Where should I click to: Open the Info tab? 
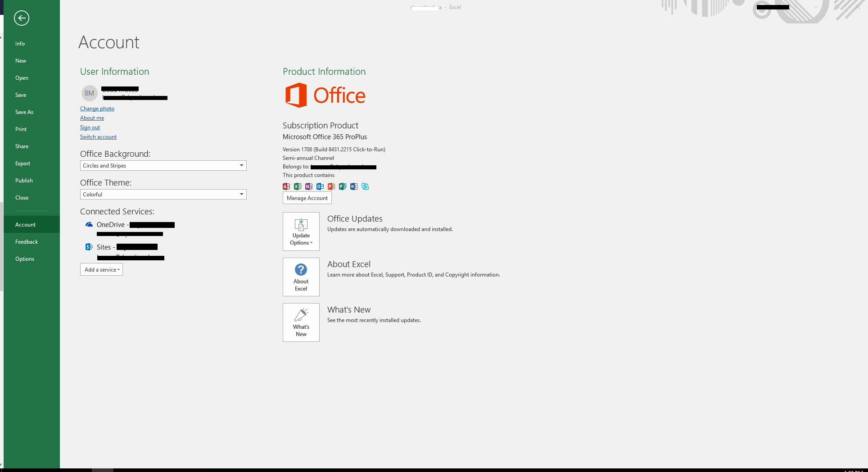click(32, 44)
